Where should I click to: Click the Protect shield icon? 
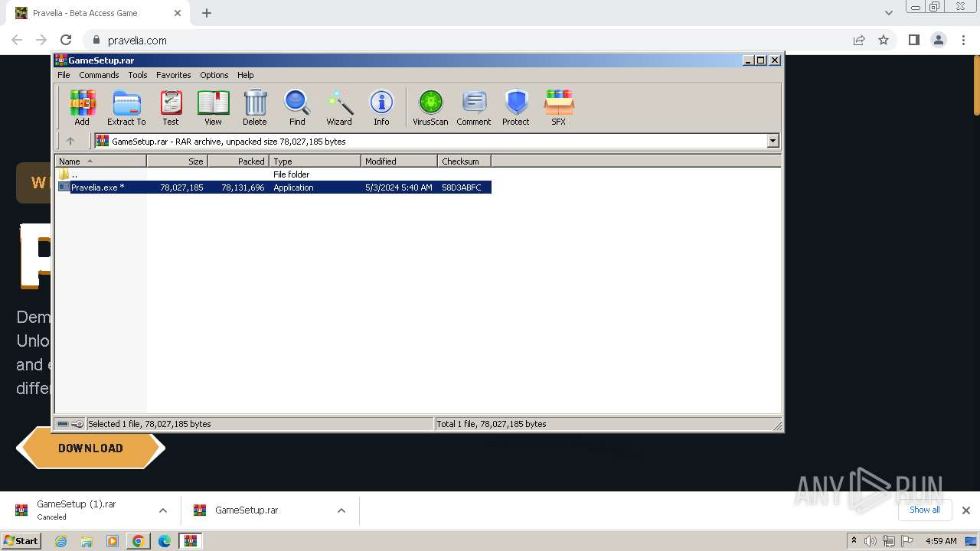[516, 107]
